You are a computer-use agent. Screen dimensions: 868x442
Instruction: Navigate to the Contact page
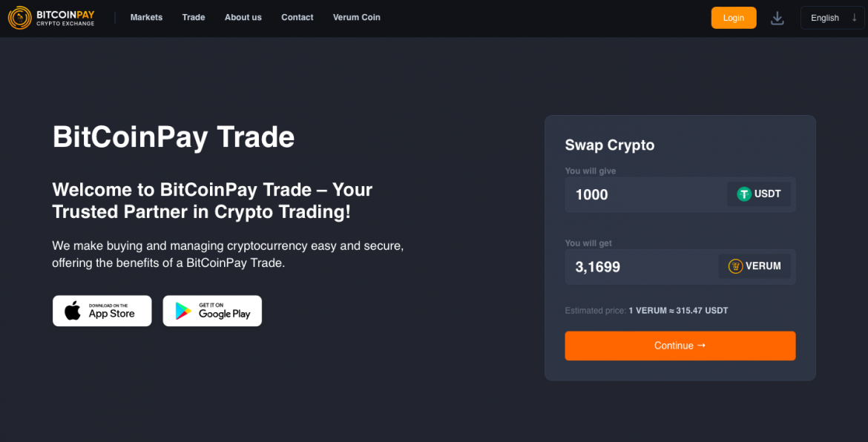(297, 18)
